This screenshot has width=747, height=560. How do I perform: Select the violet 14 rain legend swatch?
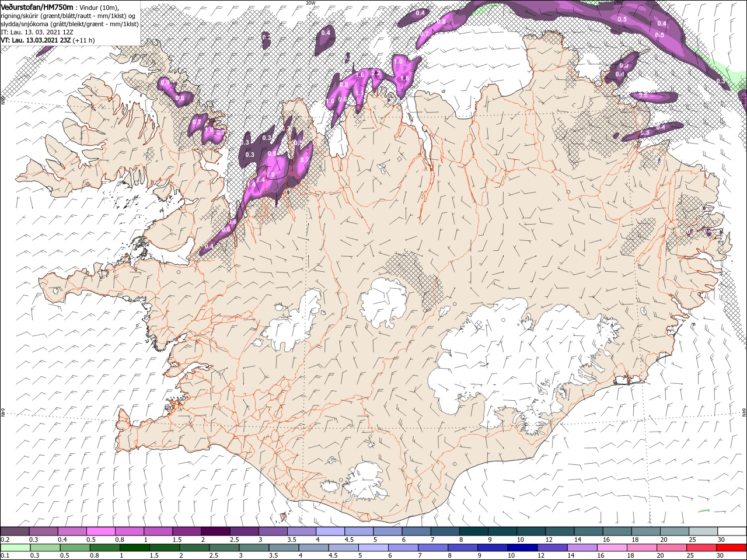pos(582,547)
